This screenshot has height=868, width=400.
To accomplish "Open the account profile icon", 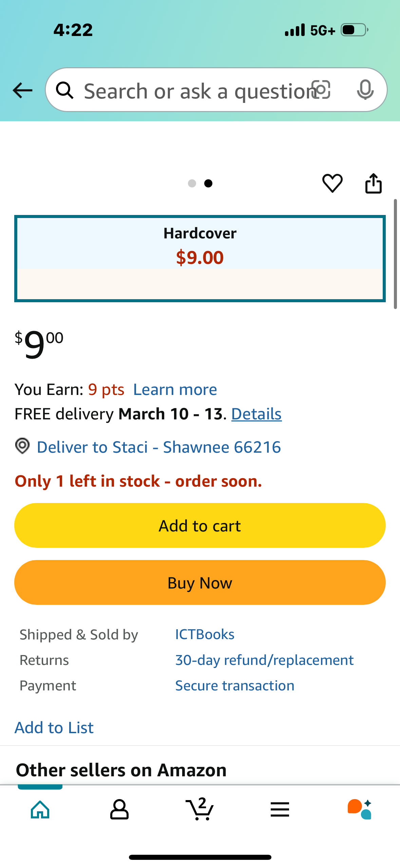I will point(119,810).
